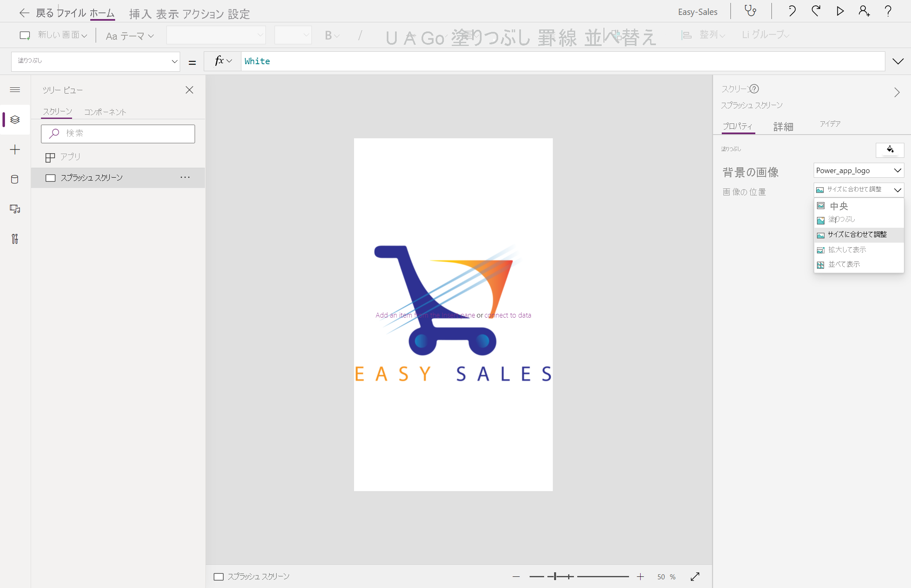Open the App checker stethoscope icon
Image resolution: width=911 pixels, height=588 pixels.
[x=750, y=11]
